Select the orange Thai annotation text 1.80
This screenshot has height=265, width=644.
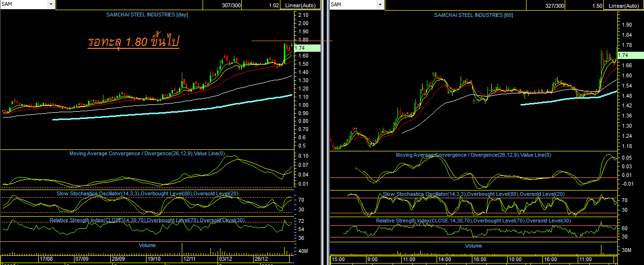tap(133, 42)
